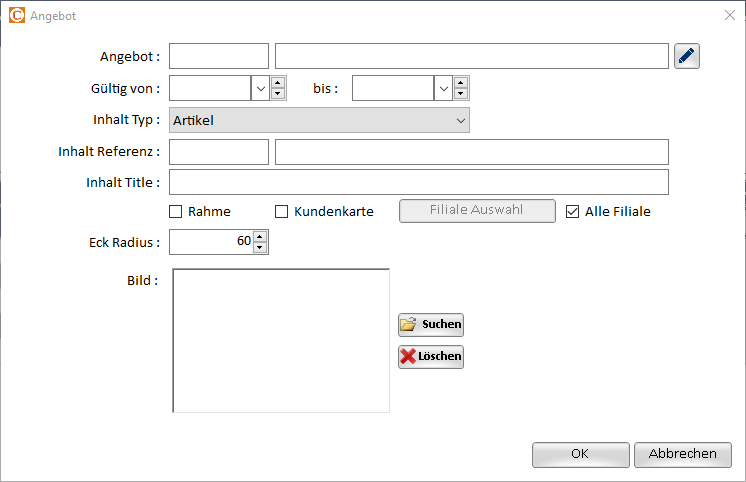Click the Filiale Auswahl button
The width and height of the screenshot is (746, 482).
(477, 211)
